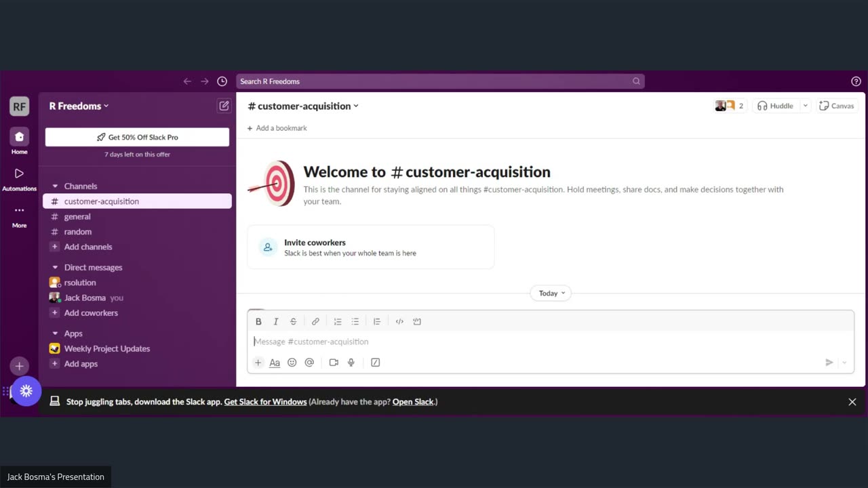Viewport: 868px width, 488px height.
Task: Click in the Search R Freedoms field
Action: point(440,81)
